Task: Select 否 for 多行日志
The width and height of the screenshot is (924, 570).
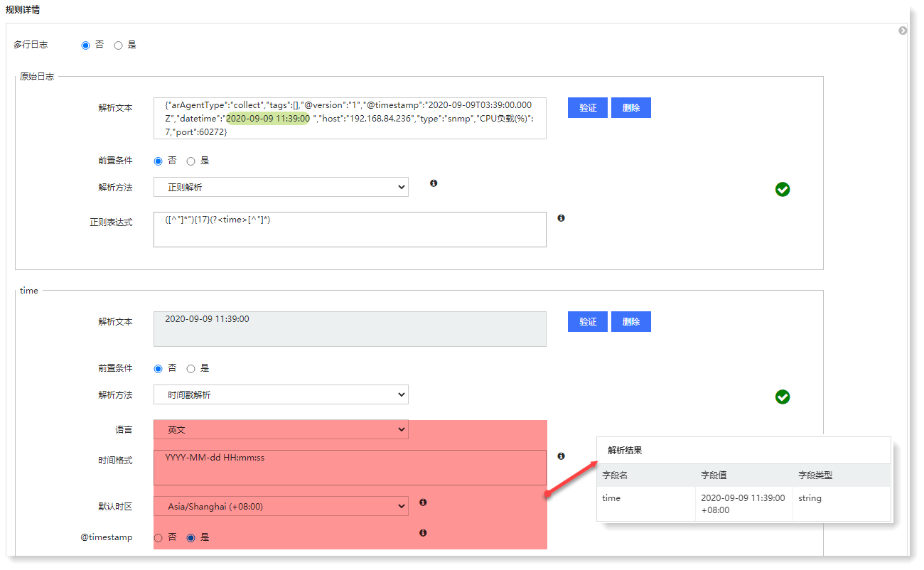Action: tap(86, 45)
